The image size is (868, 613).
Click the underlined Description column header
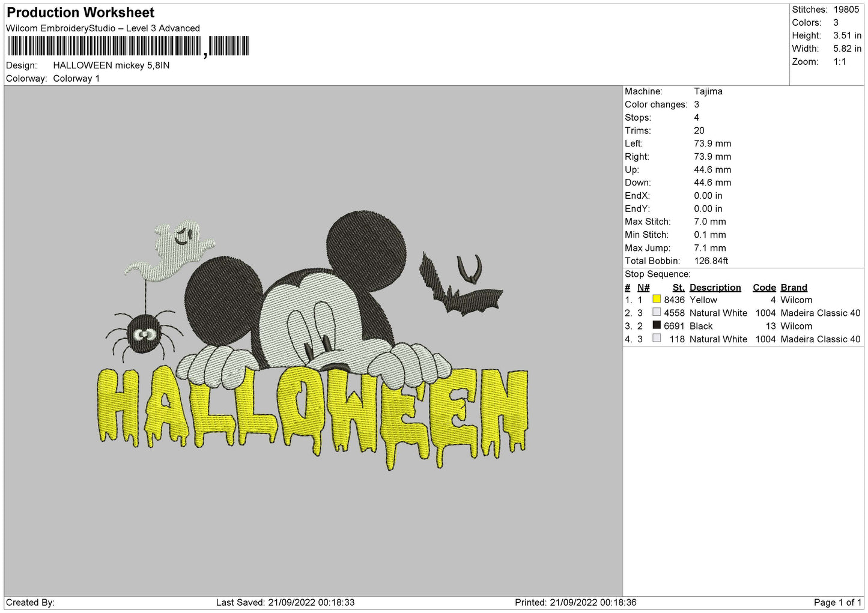point(715,288)
